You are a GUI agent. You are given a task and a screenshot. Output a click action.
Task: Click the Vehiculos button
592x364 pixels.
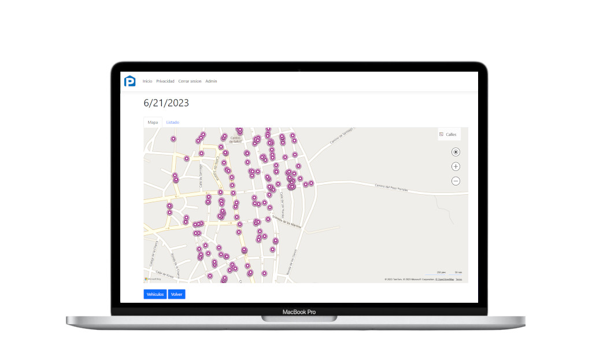(155, 294)
